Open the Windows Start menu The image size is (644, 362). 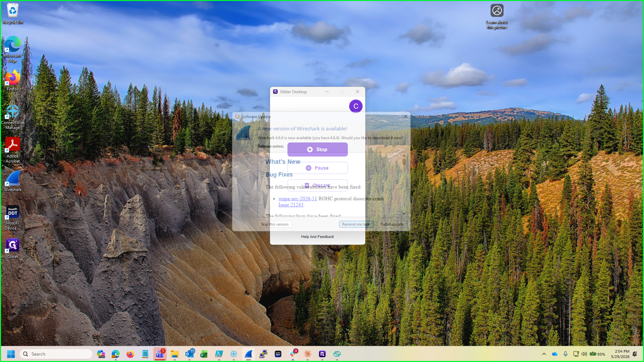click(x=11, y=354)
